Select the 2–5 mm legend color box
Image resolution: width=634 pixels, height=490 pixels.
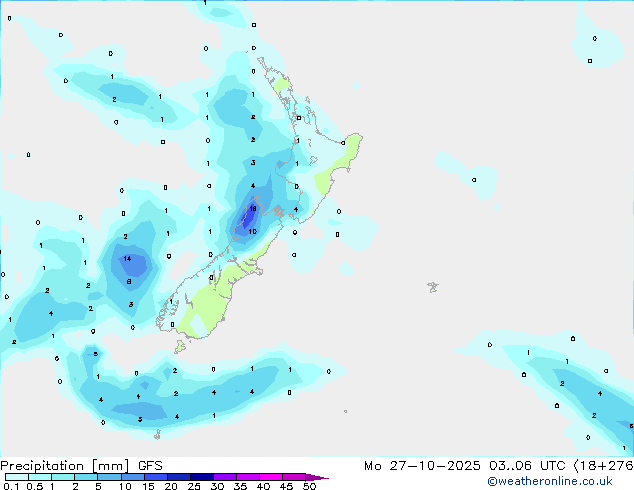[86, 477]
